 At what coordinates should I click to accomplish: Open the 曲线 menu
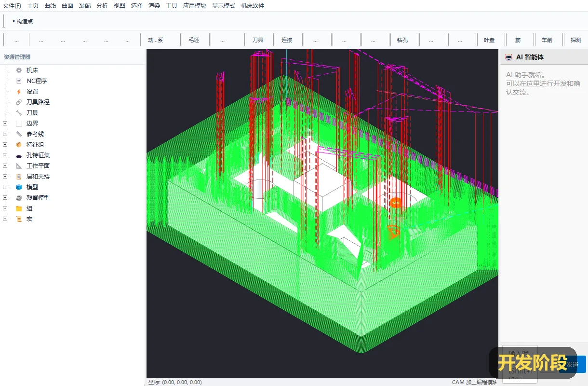(x=50, y=6)
